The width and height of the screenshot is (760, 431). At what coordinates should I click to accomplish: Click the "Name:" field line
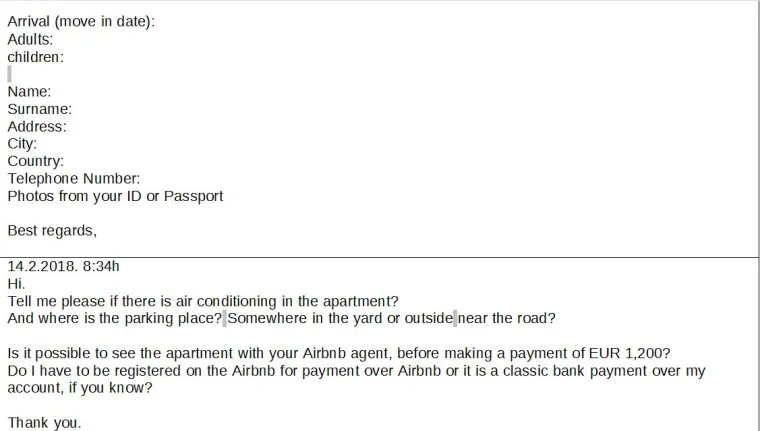29,92
